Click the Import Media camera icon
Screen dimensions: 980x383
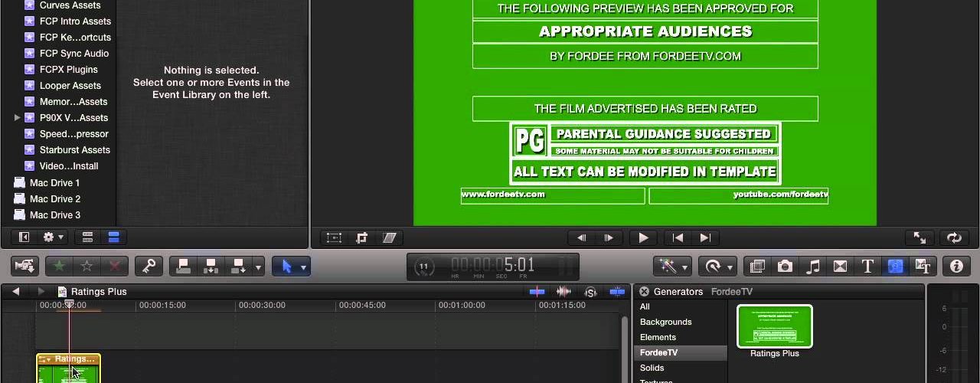point(24,266)
